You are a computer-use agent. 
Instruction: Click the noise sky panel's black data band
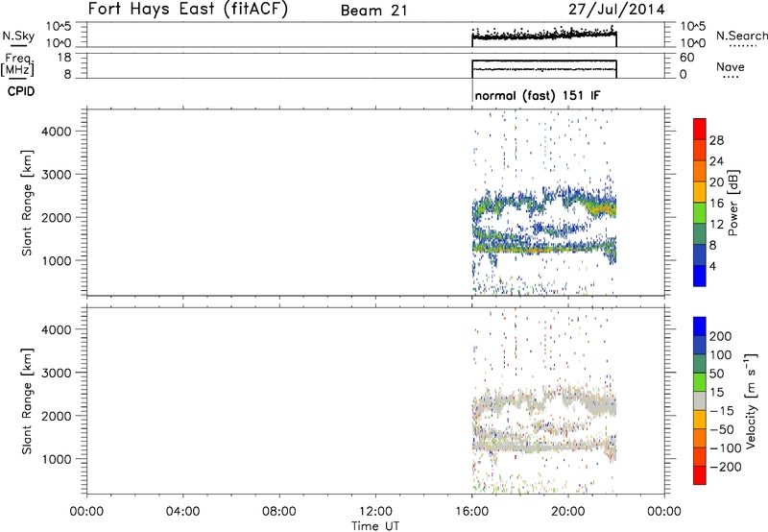coord(544,36)
